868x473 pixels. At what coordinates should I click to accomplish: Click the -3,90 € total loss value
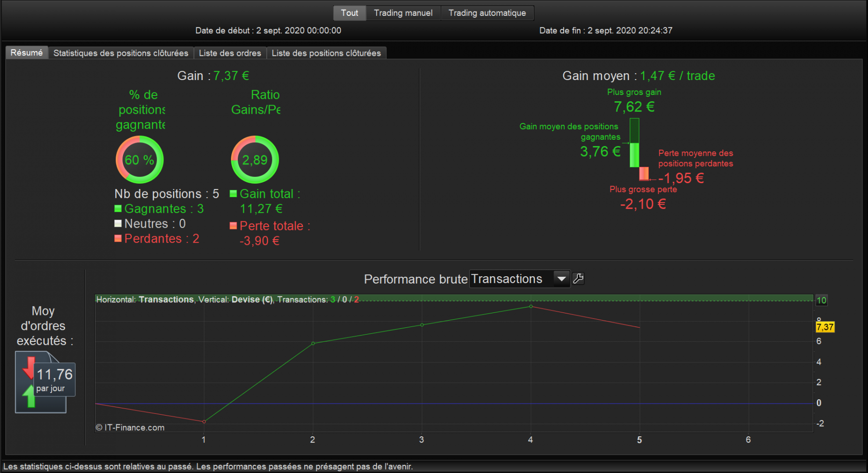[x=259, y=241]
